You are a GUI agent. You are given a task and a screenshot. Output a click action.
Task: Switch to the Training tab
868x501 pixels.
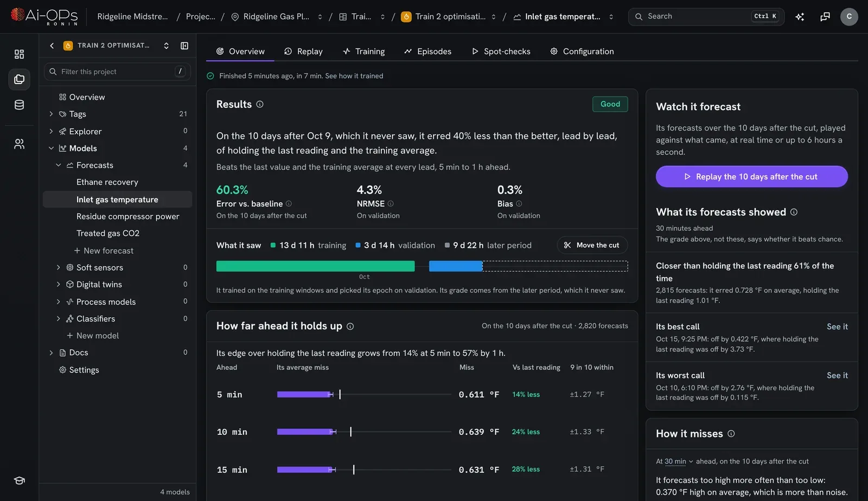[363, 52]
